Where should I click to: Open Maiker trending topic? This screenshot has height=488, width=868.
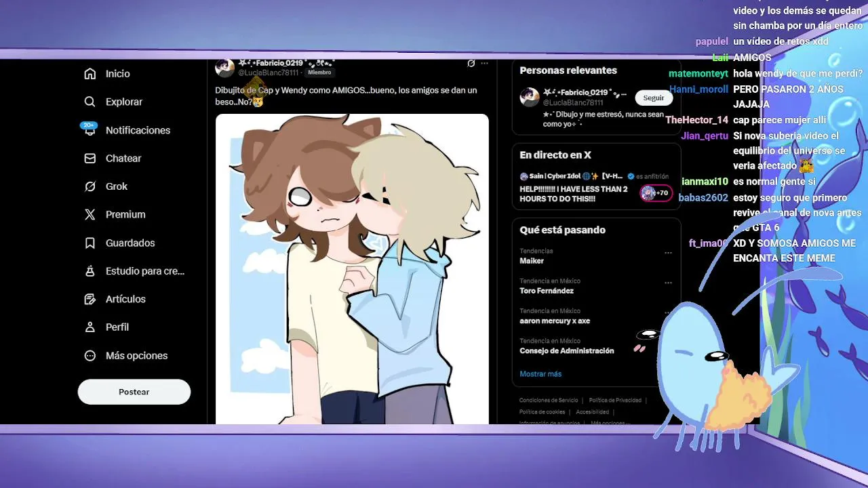532,261
